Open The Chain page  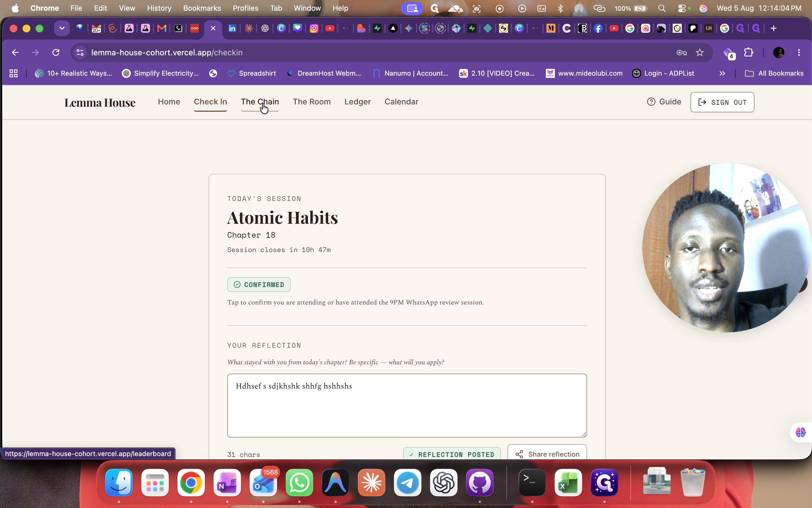tap(260, 102)
